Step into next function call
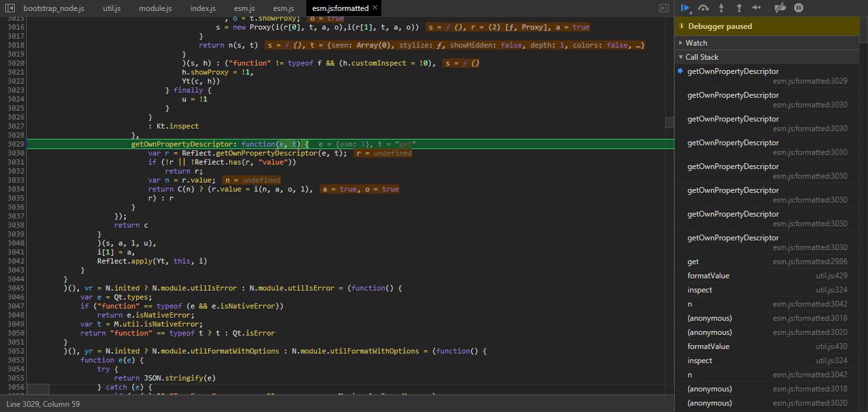This screenshot has height=412, width=868. click(x=722, y=8)
